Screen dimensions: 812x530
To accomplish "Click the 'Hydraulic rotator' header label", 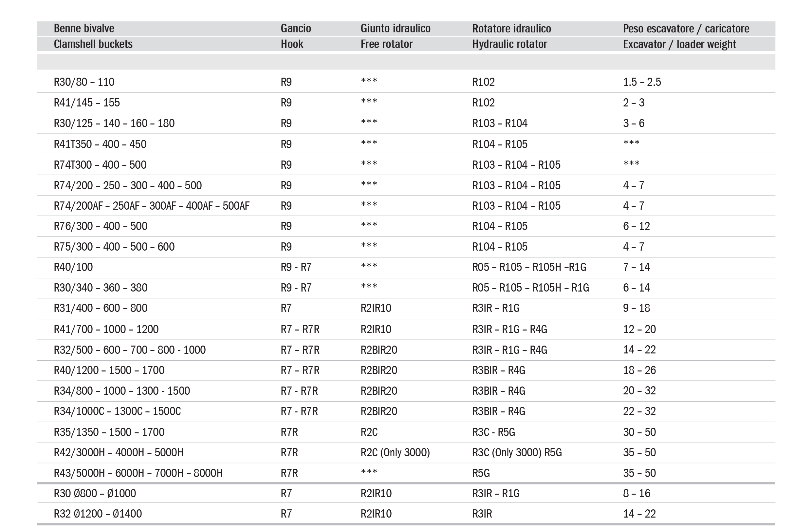I will click(509, 44).
